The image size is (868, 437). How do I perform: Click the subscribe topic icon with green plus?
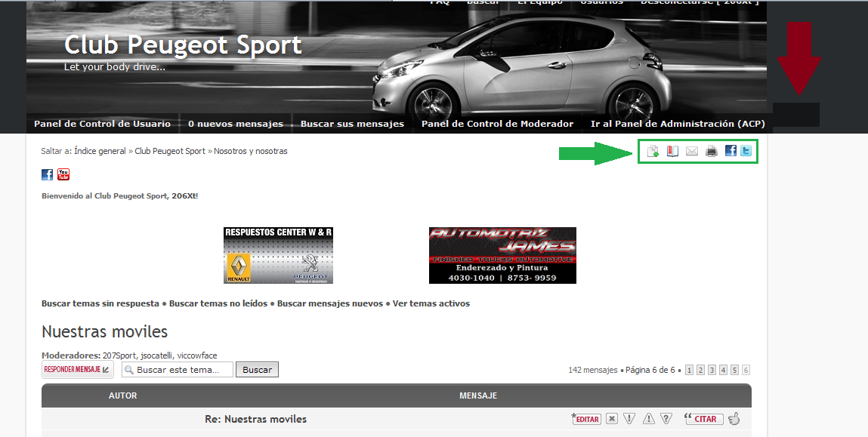click(x=653, y=151)
